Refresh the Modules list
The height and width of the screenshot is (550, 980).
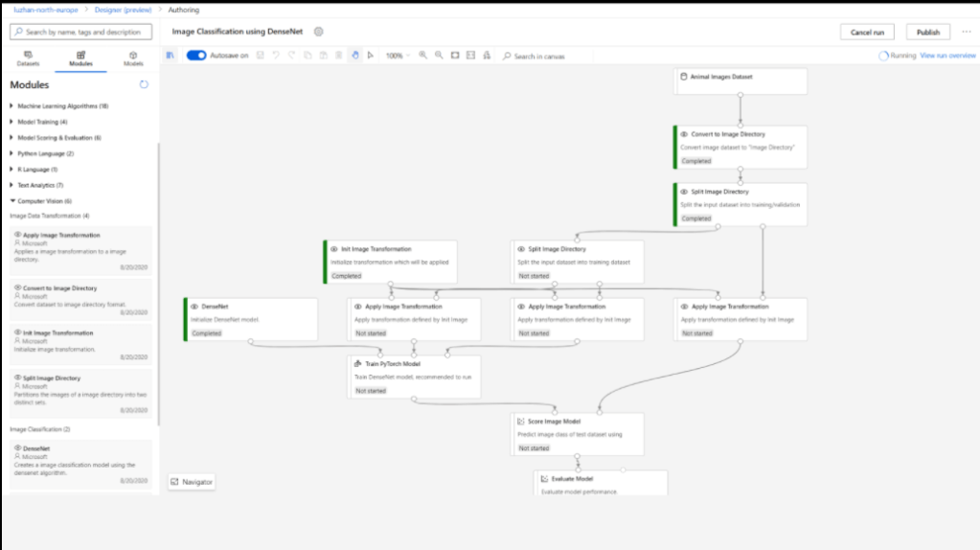click(144, 84)
